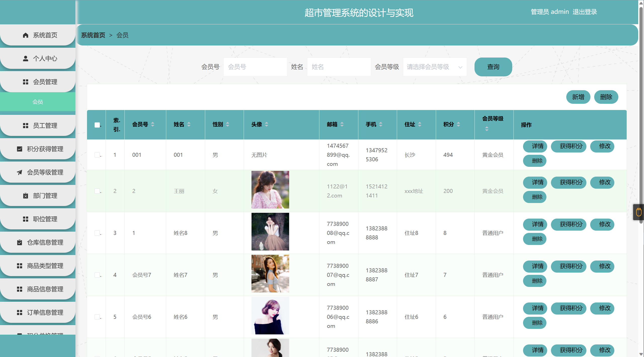
Task: Sort by 会员号 column arrows
Action: (153, 124)
